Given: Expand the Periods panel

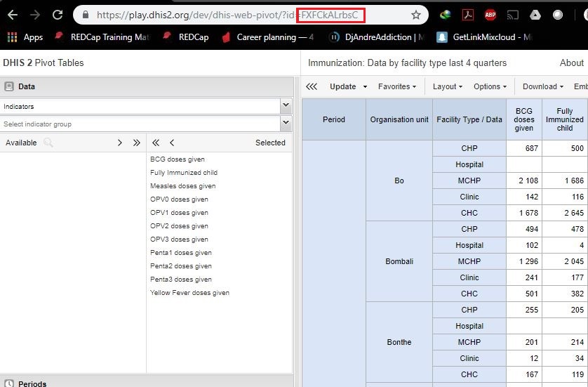Looking at the screenshot, I should click(33, 383).
